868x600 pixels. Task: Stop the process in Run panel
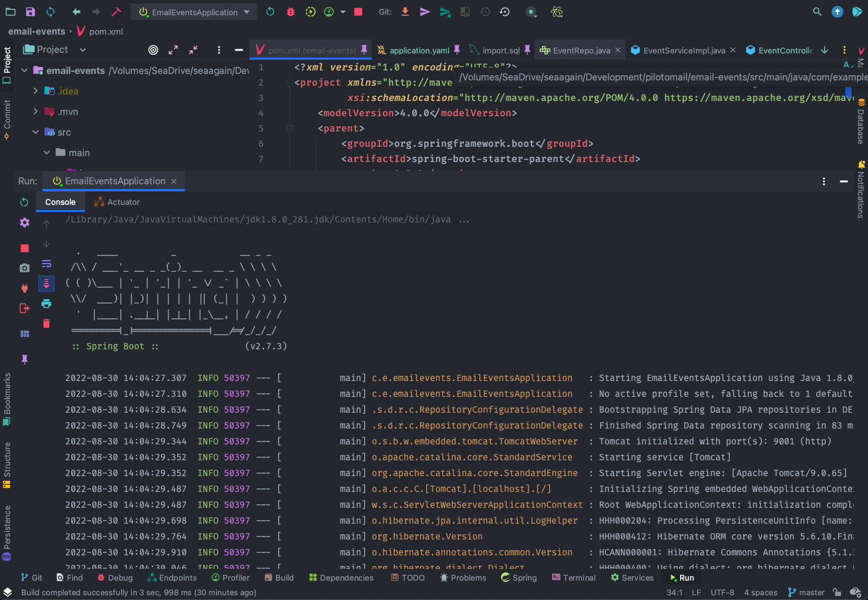[x=24, y=248]
